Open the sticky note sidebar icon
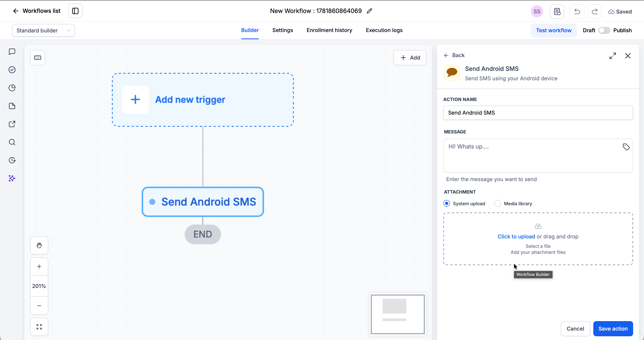644x340 pixels. point(12,106)
